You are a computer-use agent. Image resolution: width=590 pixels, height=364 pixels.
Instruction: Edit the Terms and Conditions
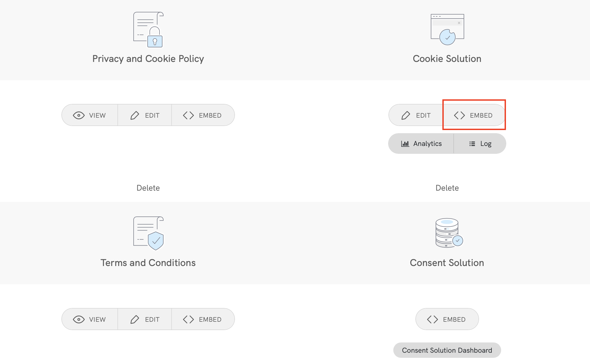click(145, 319)
